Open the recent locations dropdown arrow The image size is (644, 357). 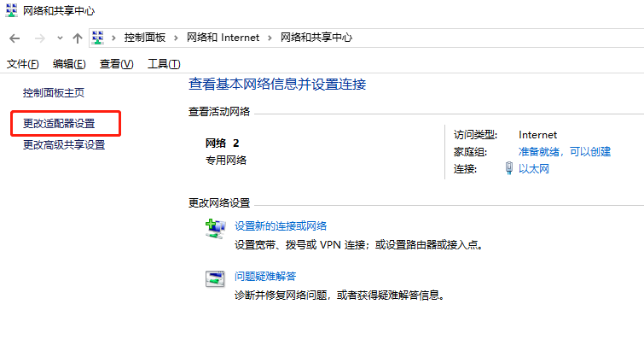click(x=60, y=38)
